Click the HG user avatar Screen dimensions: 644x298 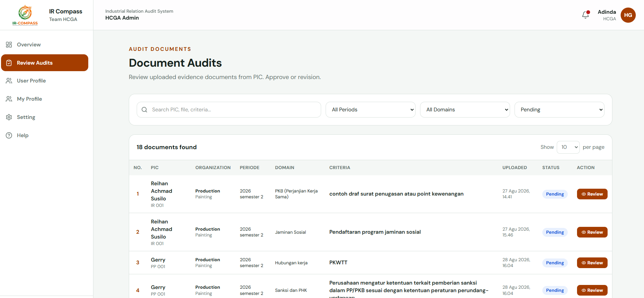pos(628,15)
